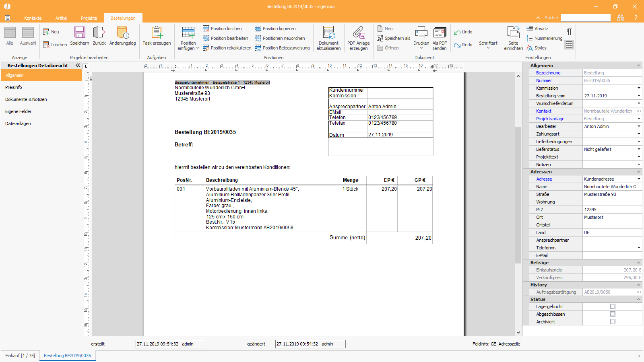The image size is (644, 362).
Task: Collapse the Allgemein properties section
Action: (638, 66)
